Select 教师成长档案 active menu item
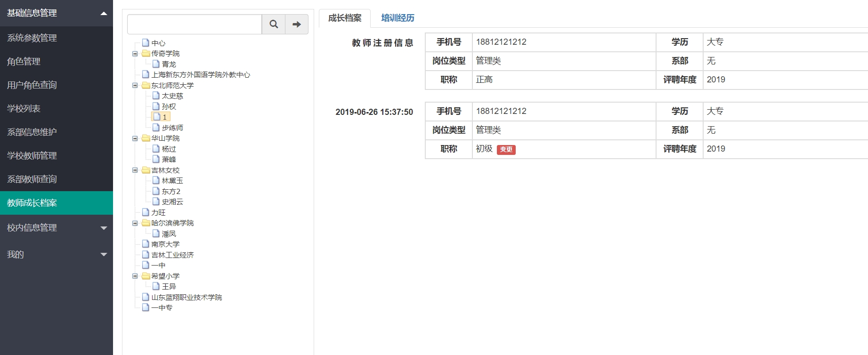This screenshot has width=868, height=355. click(57, 203)
